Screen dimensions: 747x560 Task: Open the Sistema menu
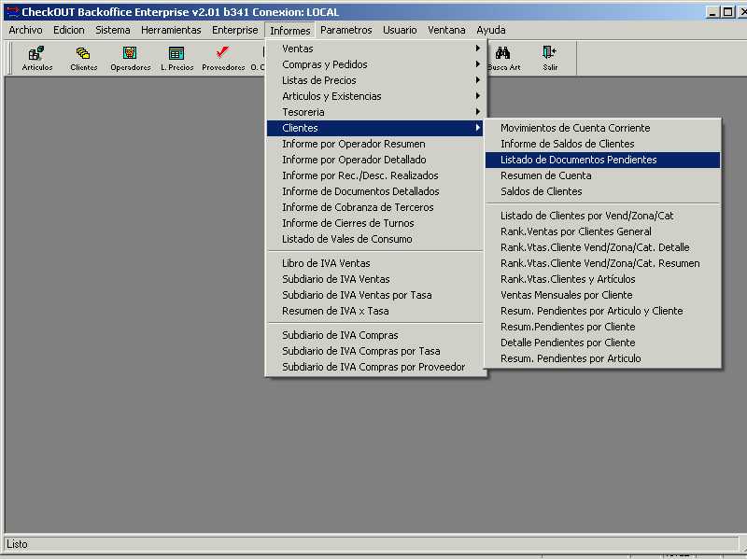[112, 30]
